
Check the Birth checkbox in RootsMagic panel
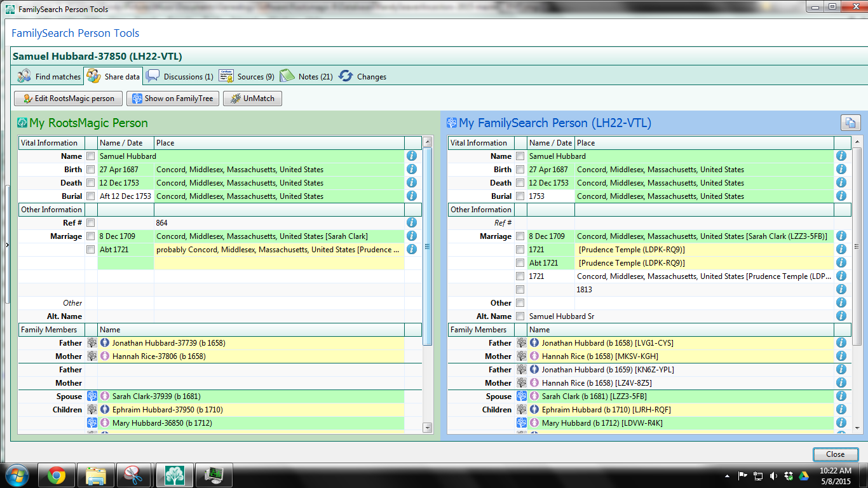pyautogui.click(x=91, y=170)
